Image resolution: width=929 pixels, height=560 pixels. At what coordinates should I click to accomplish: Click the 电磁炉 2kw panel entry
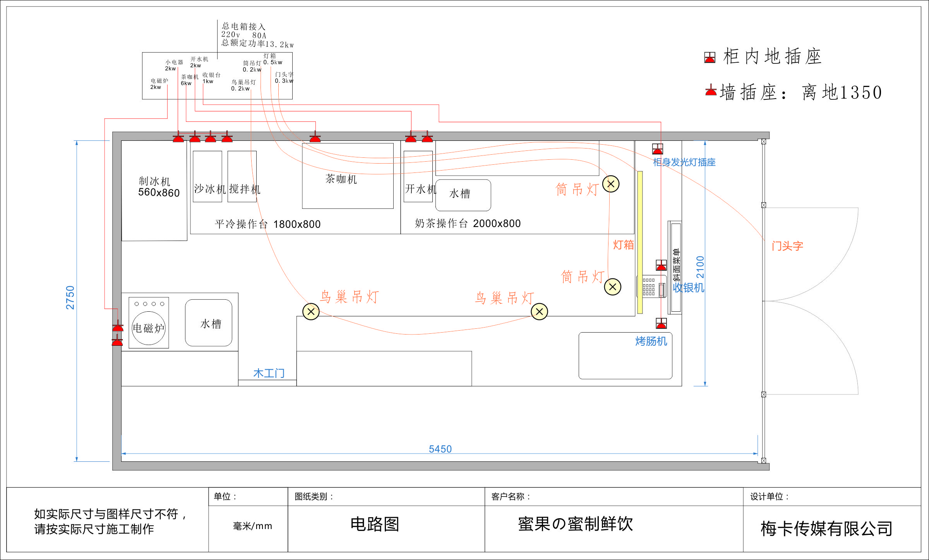[x=159, y=84]
